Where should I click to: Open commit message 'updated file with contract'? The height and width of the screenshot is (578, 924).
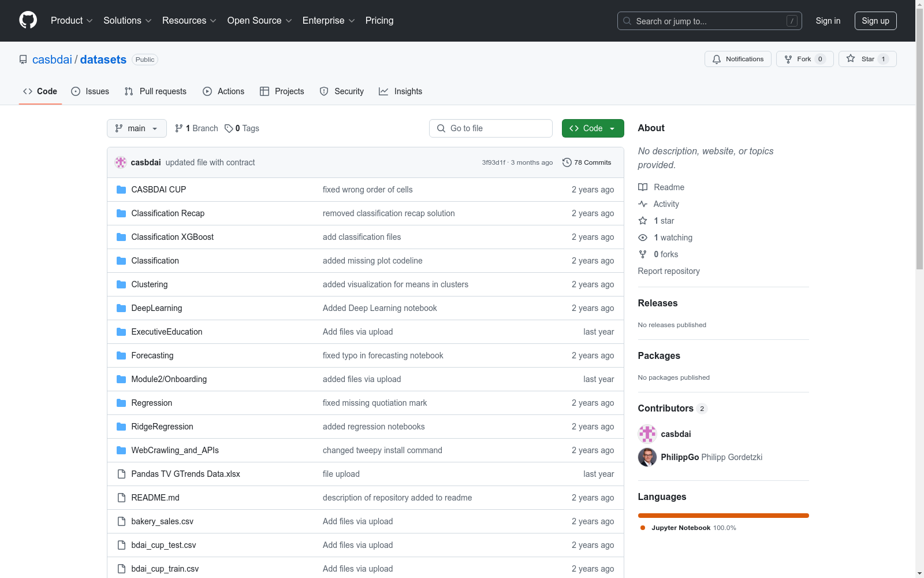click(x=210, y=162)
